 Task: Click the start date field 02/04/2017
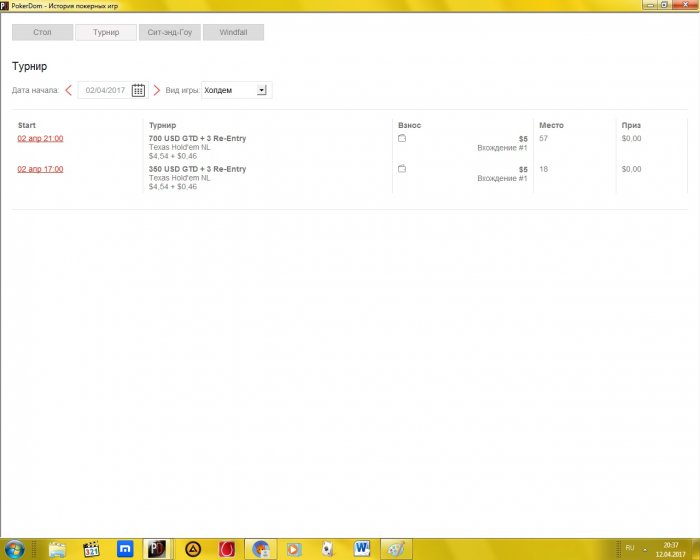click(104, 90)
